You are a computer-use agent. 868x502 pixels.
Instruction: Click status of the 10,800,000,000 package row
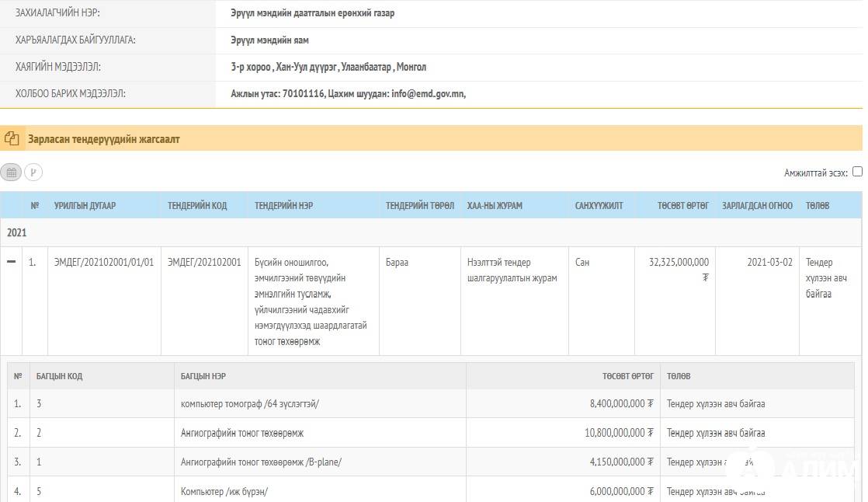(716, 433)
